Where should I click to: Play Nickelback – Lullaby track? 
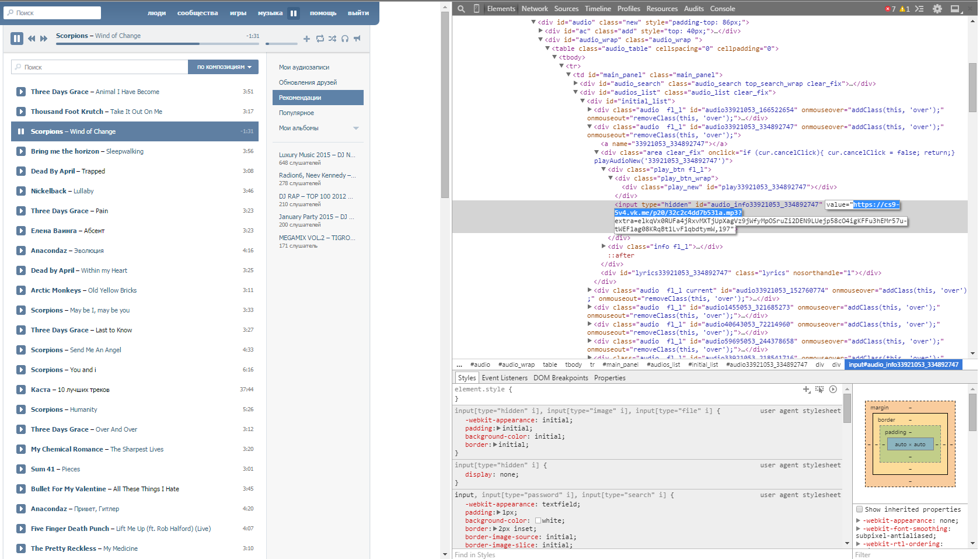click(x=21, y=191)
